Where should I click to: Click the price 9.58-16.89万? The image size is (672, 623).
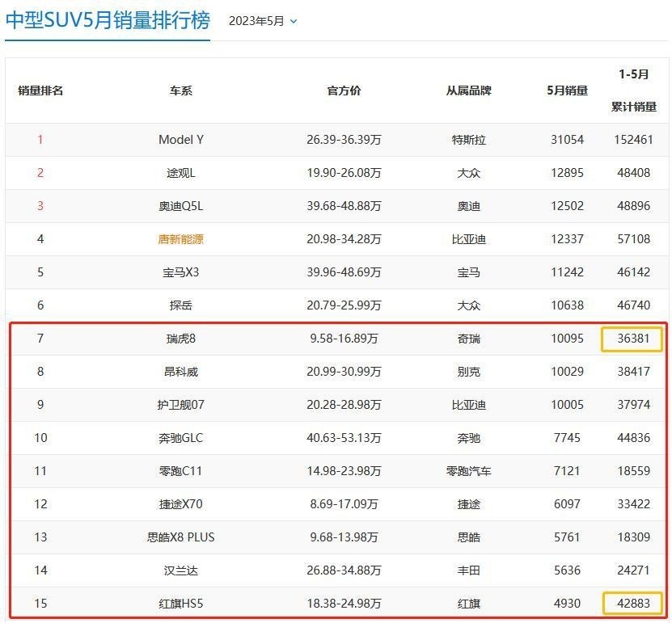pos(344,339)
